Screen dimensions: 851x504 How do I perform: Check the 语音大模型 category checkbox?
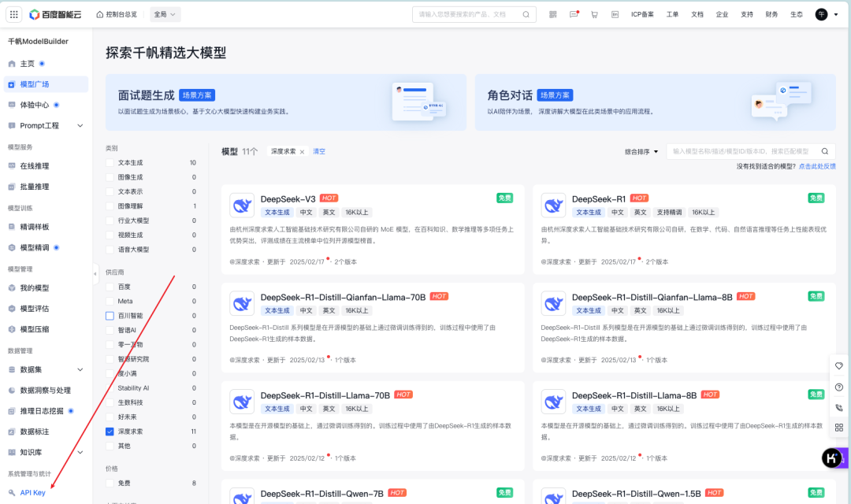click(110, 250)
